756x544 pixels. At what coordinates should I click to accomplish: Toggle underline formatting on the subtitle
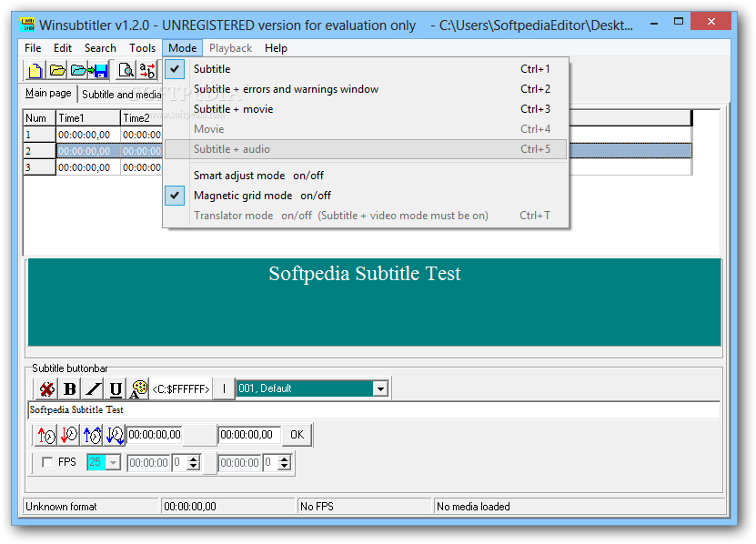pos(116,389)
